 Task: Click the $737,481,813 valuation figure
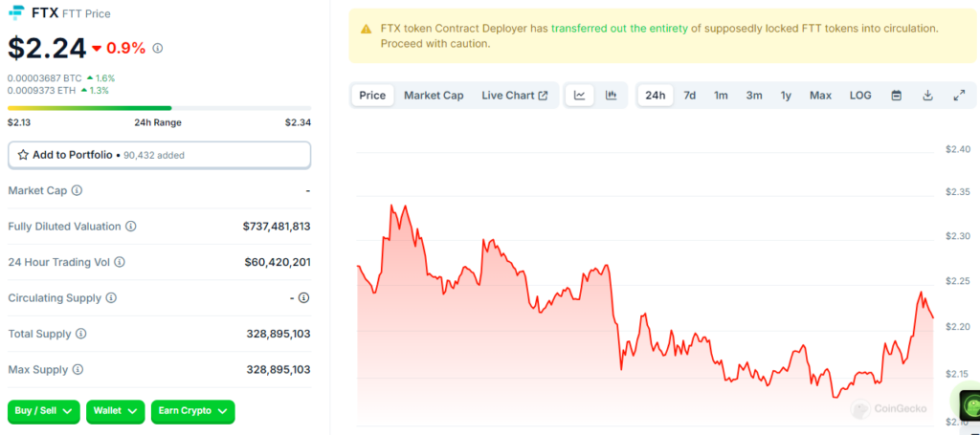click(277, 227)
